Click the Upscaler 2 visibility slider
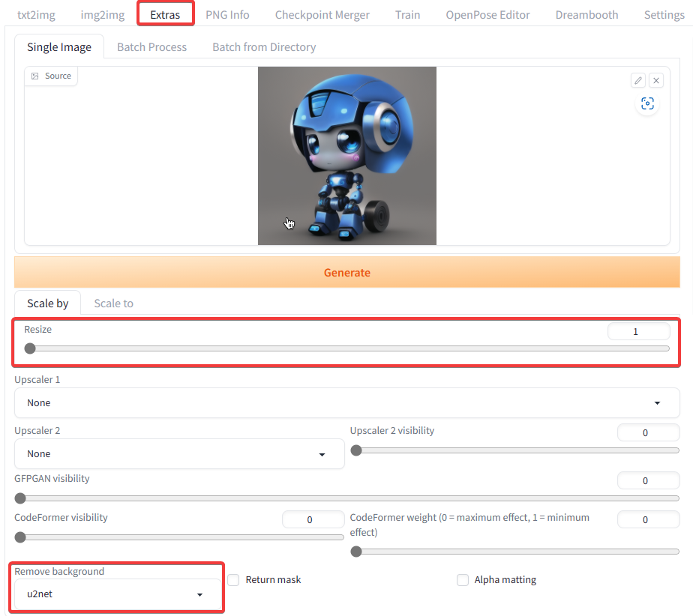The height and width of the screenshot is (616, 693). click(514, 450)
